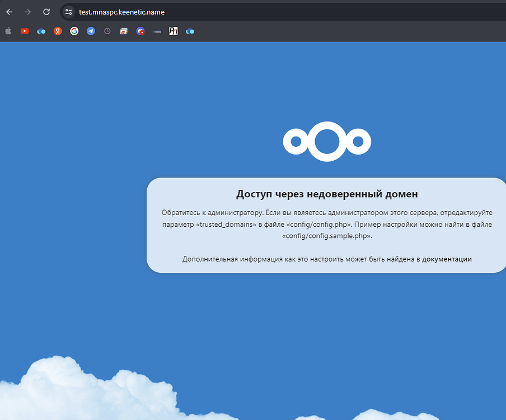Open the clock-shaped bookmark
The image size is (506, 420).
[106, 31]
